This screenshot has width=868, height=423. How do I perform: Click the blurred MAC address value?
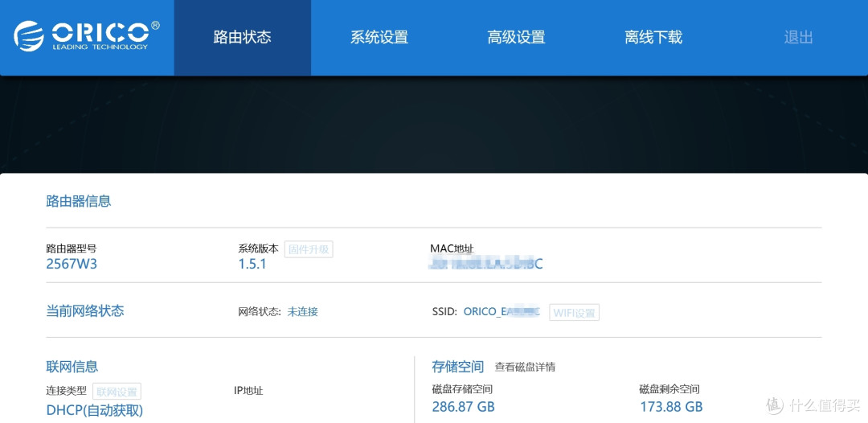point(486,264)
